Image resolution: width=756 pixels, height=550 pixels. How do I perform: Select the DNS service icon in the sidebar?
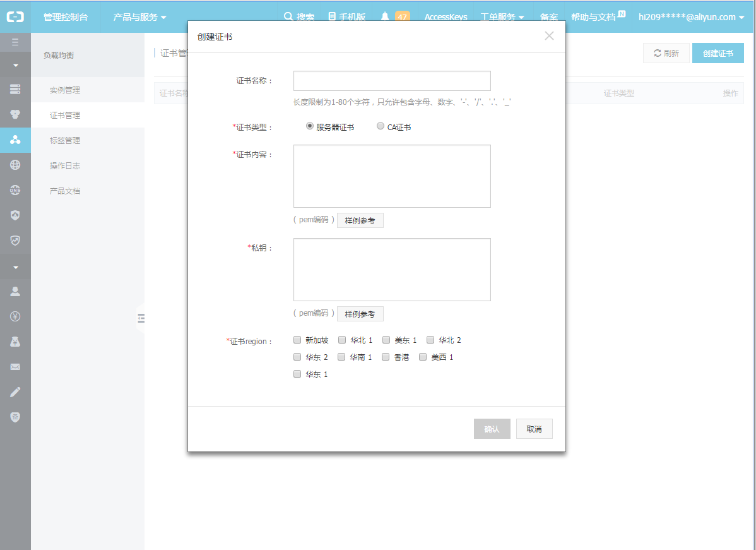[15, 190]
